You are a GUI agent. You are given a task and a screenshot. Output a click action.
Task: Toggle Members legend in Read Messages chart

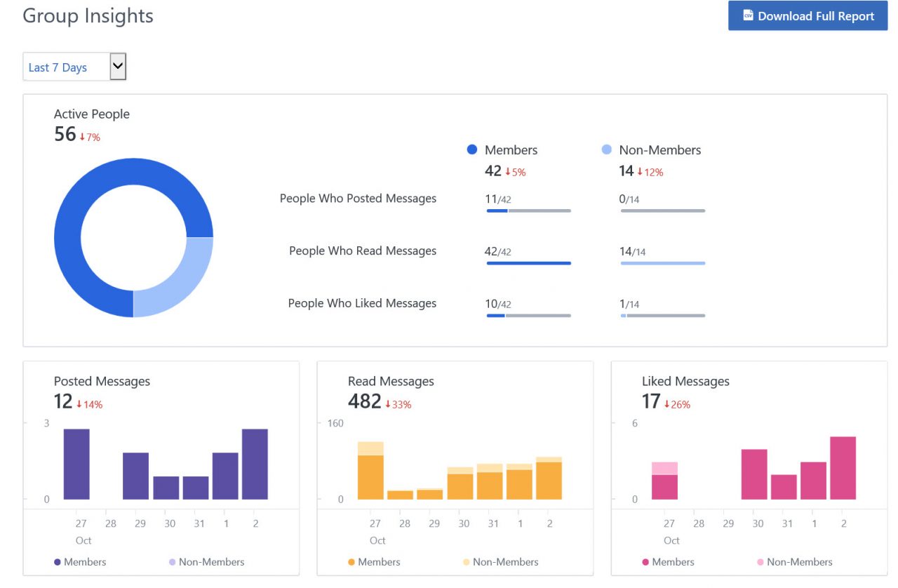tap(374, 562)
